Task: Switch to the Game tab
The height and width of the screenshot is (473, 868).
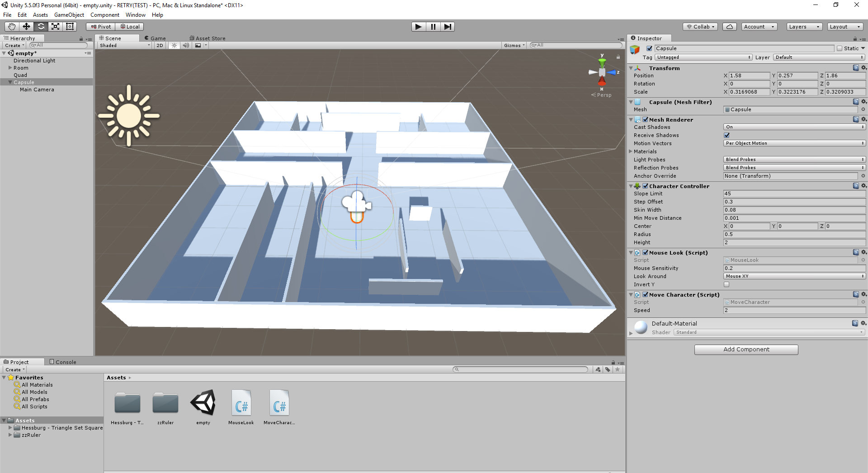Action: click(x=155, y=38)
